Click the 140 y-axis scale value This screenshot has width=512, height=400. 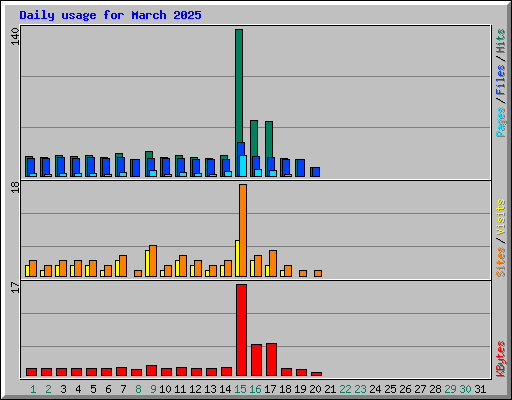(15, 37)
